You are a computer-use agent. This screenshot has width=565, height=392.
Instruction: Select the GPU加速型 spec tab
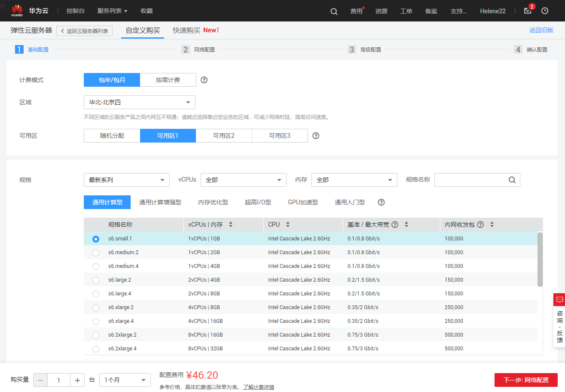point(303,202)
